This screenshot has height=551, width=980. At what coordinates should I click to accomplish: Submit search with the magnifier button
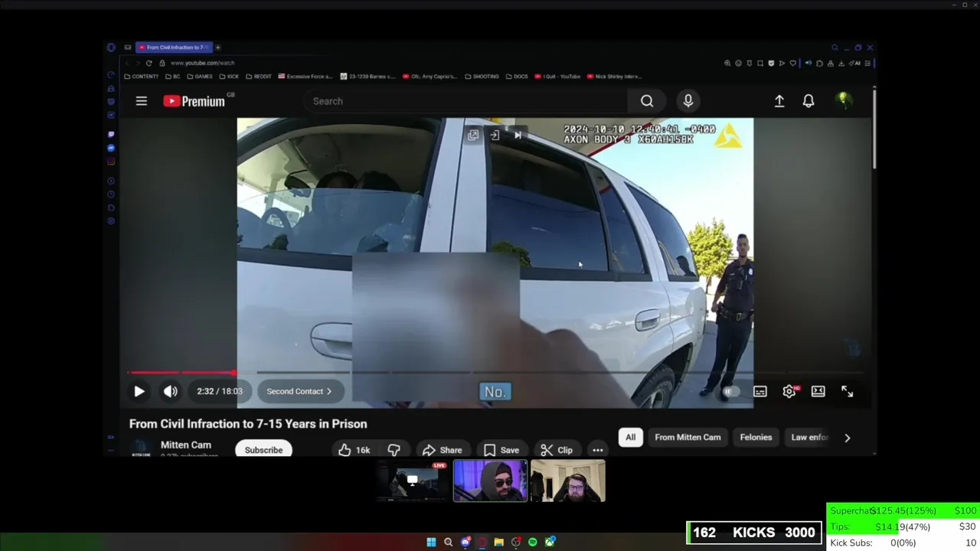click(647, 101)
